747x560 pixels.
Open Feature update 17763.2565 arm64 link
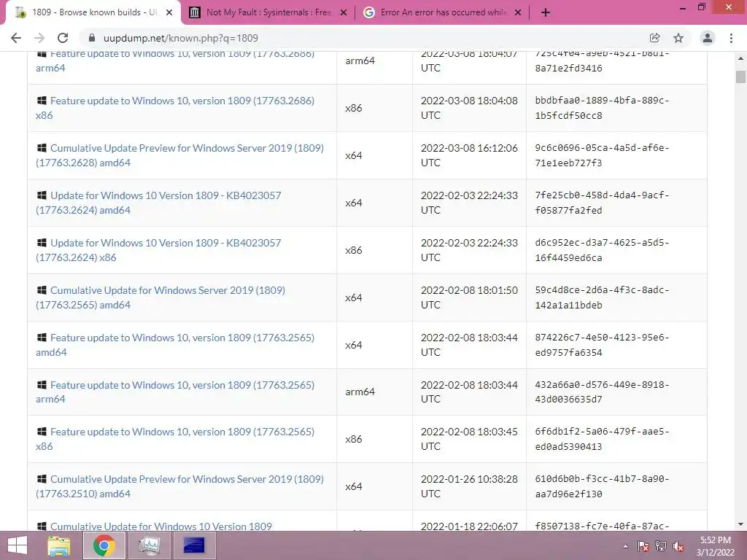[x=175, y=392]
